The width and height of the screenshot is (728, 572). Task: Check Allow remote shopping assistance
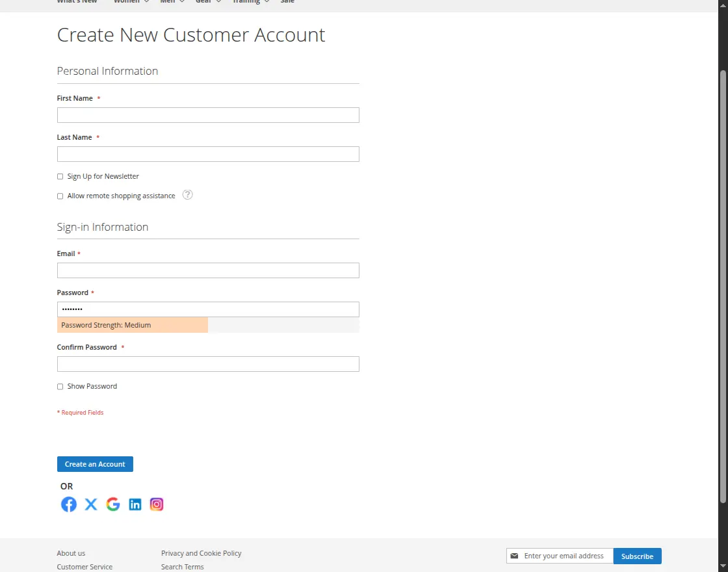tap(60, 196)
